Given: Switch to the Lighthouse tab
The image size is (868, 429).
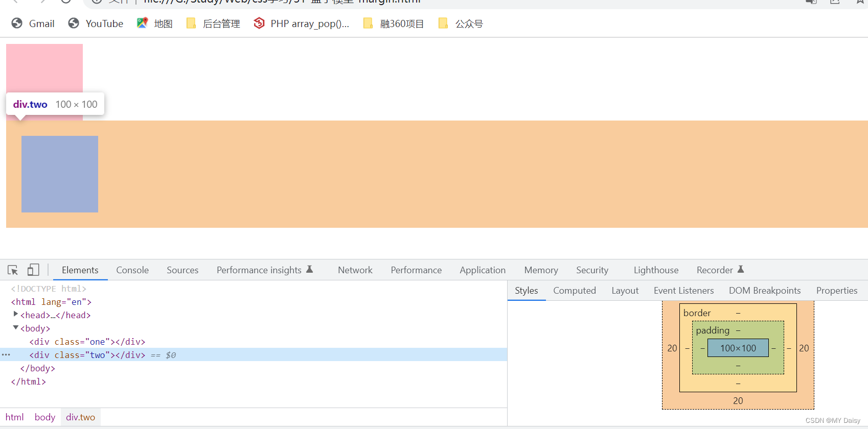Looking at the screenshot, I should 656,270.
